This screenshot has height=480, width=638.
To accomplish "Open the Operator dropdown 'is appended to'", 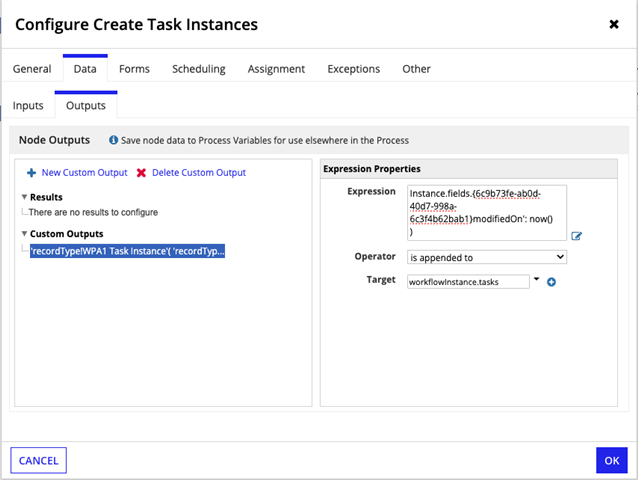I will (487, 257).
